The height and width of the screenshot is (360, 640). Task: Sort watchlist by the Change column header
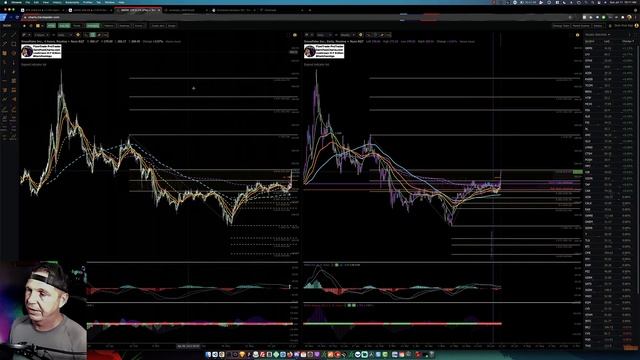tap(627, 41)
